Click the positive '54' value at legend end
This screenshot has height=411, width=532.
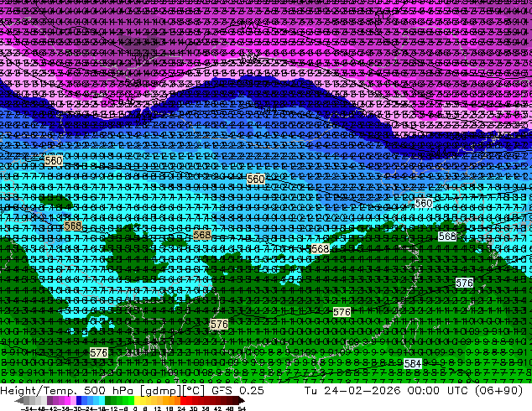point(242,408)
